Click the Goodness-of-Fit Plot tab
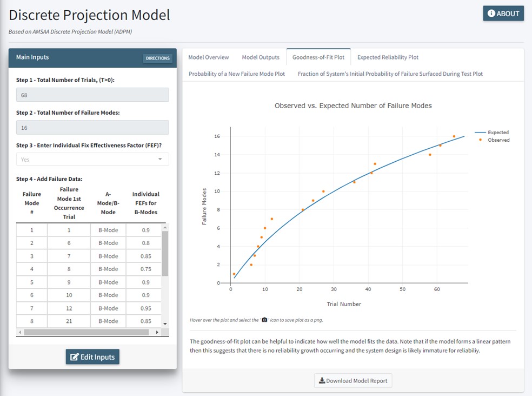The height and width of the screenshot is (396, 532). tap(318, 57)
